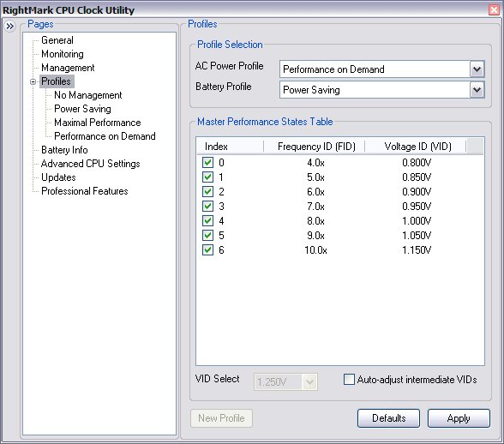Uncheck performance state index 0
This screenshot has width=504, height=444.
coord(207,162)
